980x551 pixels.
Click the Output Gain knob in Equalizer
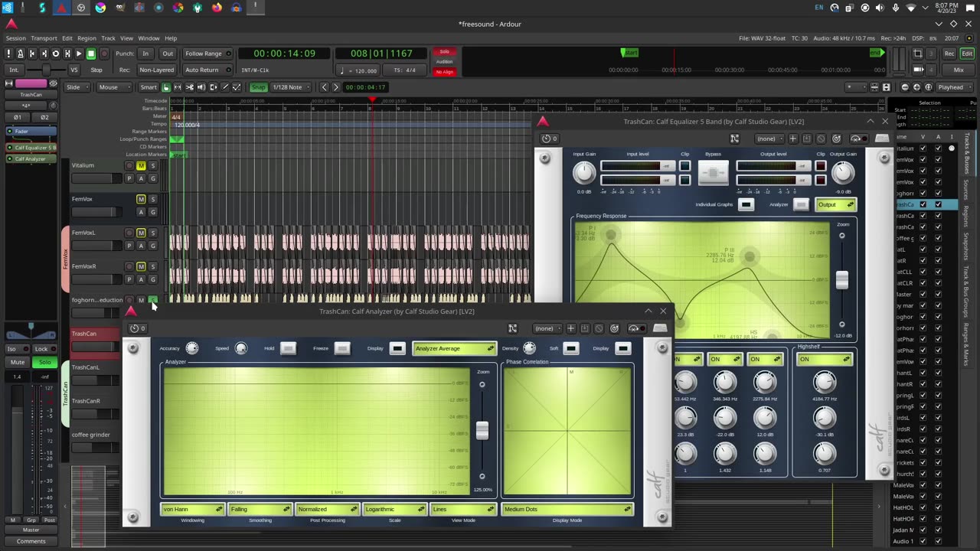tap(843, 174)
